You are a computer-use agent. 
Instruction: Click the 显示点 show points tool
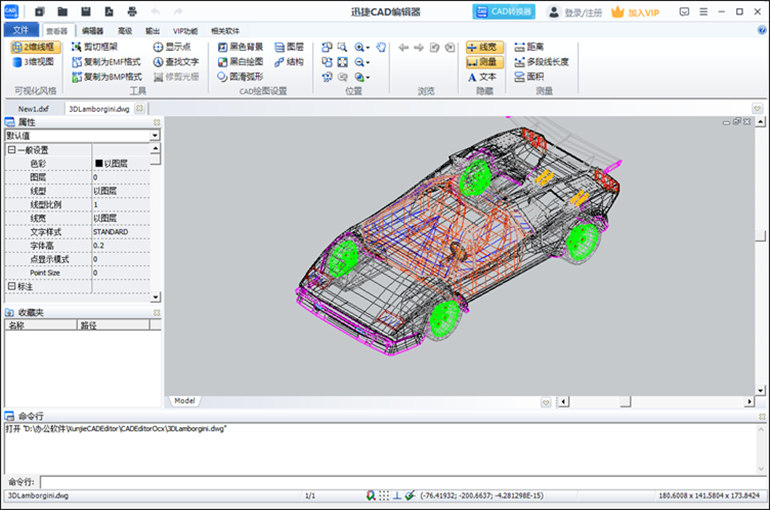pos(172,47)
